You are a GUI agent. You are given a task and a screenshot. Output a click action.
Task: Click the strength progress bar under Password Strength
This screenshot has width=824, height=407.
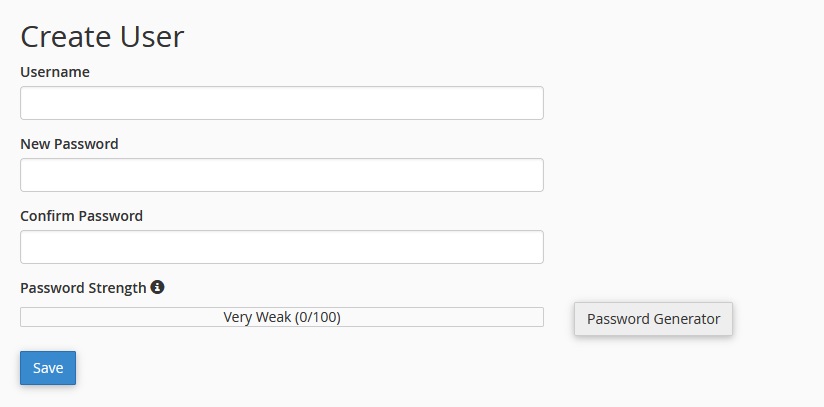pyautogui.click(x=282, y=317)
